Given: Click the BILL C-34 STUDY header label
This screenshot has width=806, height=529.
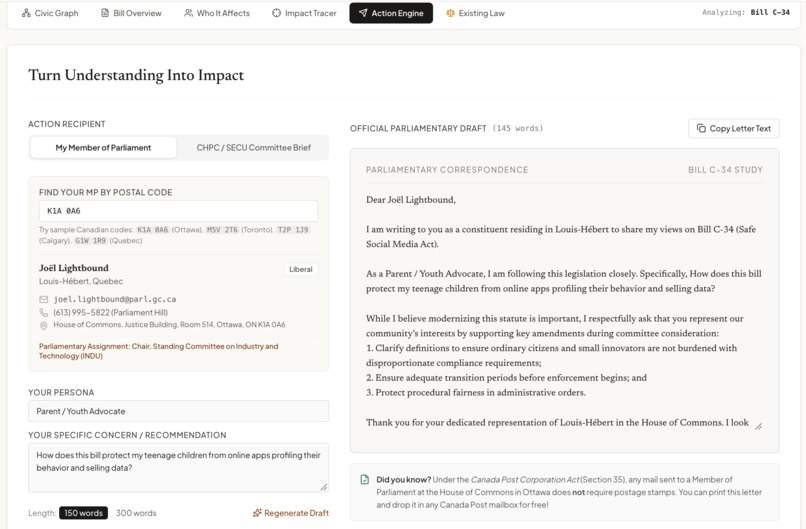Looking at the screenshot, I should point(725,170).
